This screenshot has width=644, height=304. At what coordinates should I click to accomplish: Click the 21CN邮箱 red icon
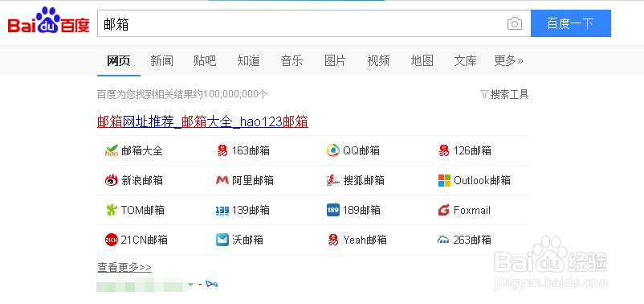[x=112, y=240]
